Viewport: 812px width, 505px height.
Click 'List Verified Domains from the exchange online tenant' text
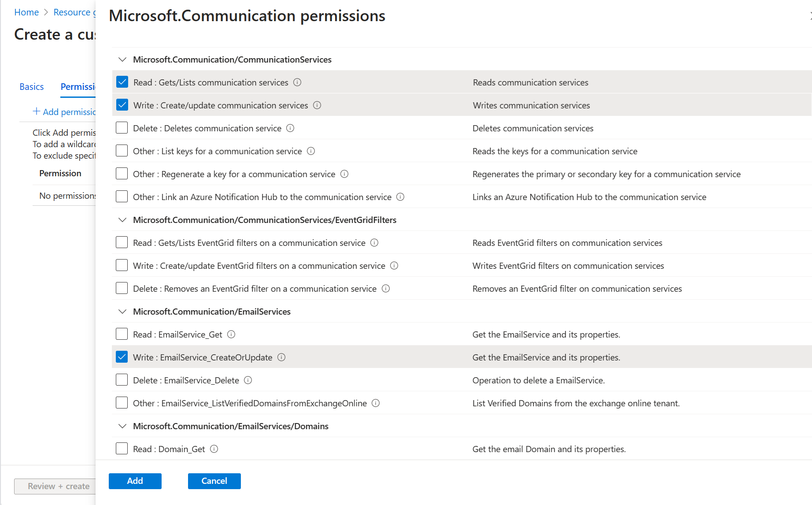point(576,403)
